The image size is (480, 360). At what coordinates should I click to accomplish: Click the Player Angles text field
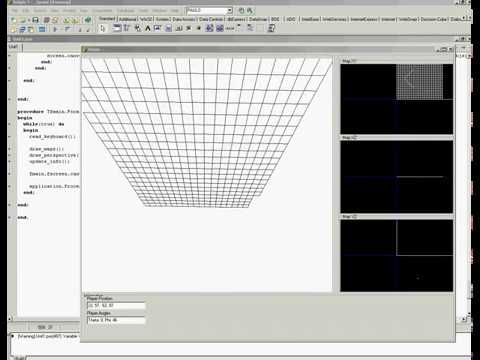(116, 320)
